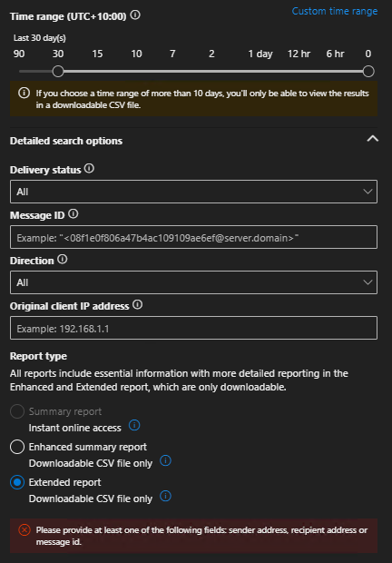
Task: Click the info icon next to Delivery status
Action: (x=89, y=168)
